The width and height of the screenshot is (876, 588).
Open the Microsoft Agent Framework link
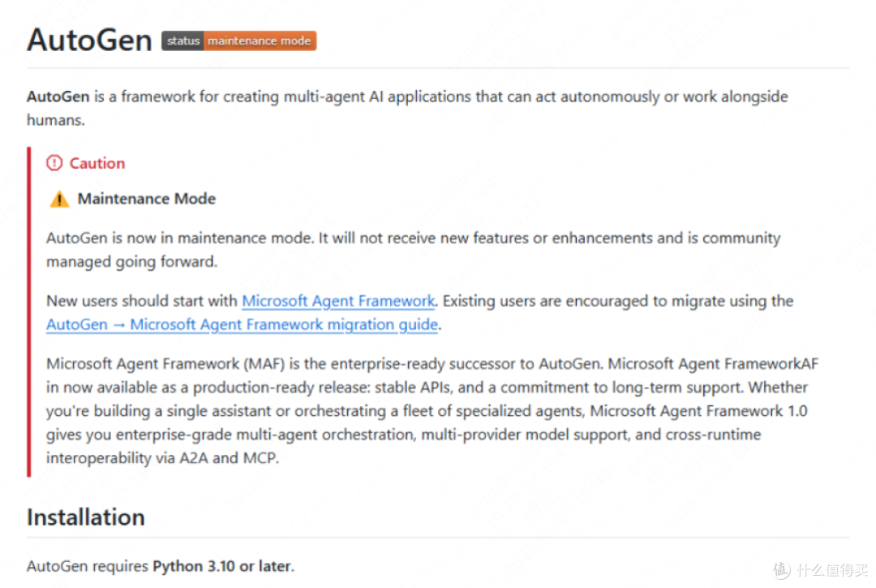coord(338,301)
